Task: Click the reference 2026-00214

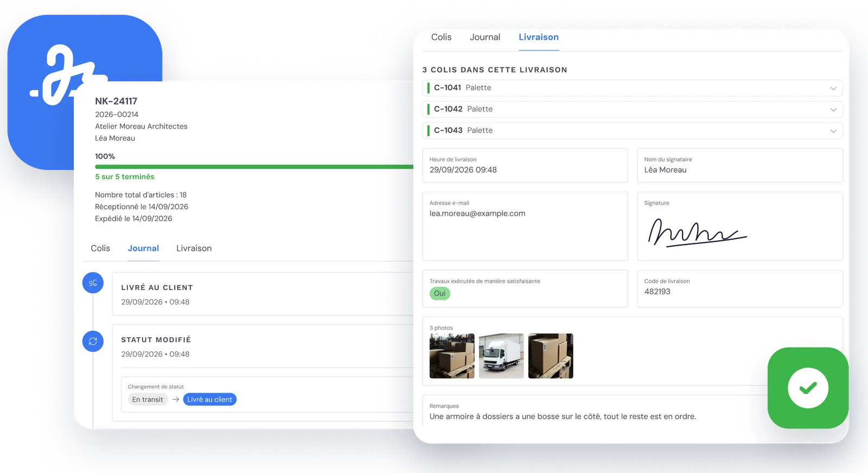Action: point(117,115)
